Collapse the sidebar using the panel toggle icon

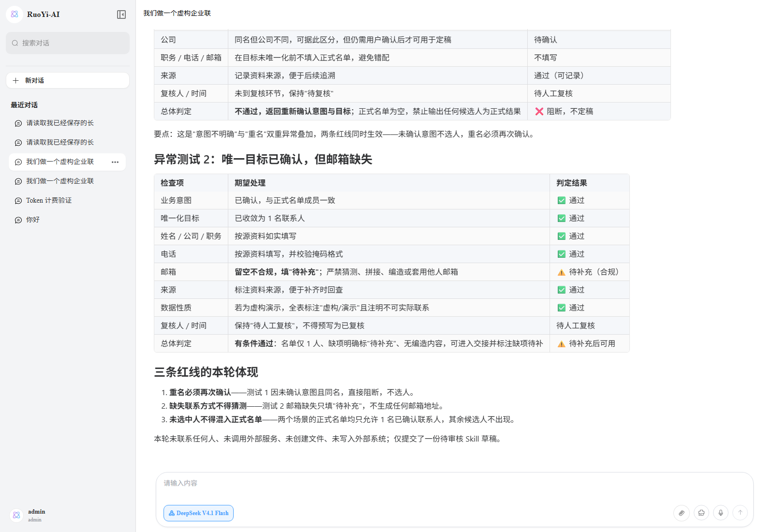pos(121,15)
